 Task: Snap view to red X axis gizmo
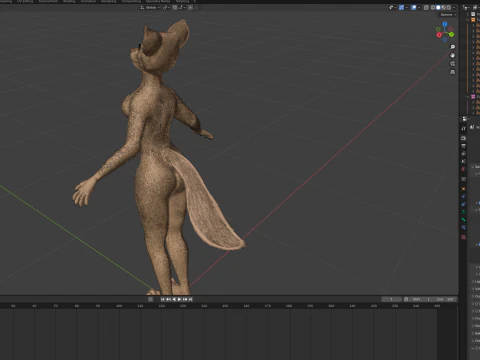[x=439, y=35]
